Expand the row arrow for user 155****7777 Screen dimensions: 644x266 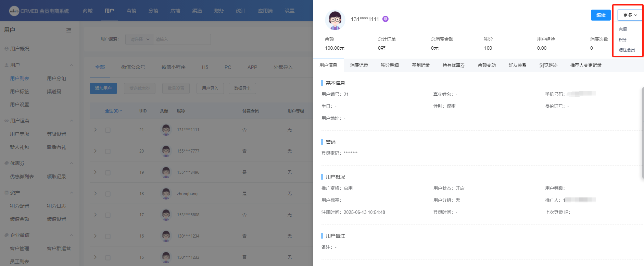point(96,151)
